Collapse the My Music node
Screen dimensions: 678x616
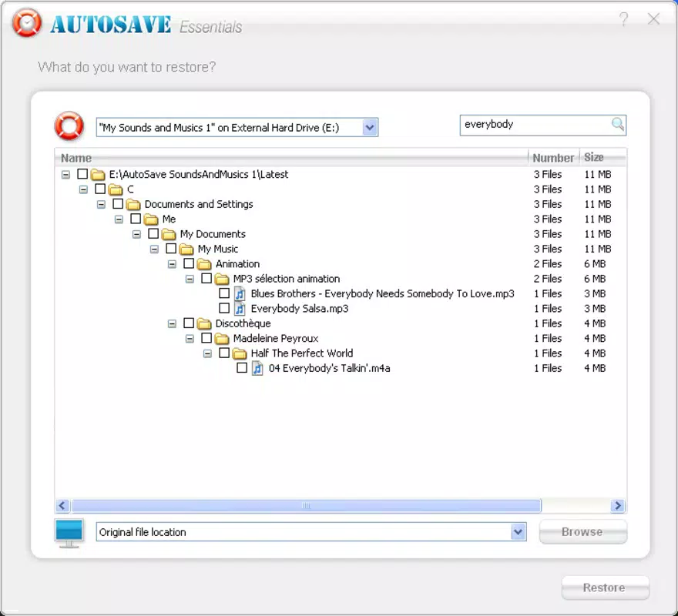(x=154, y=249)
